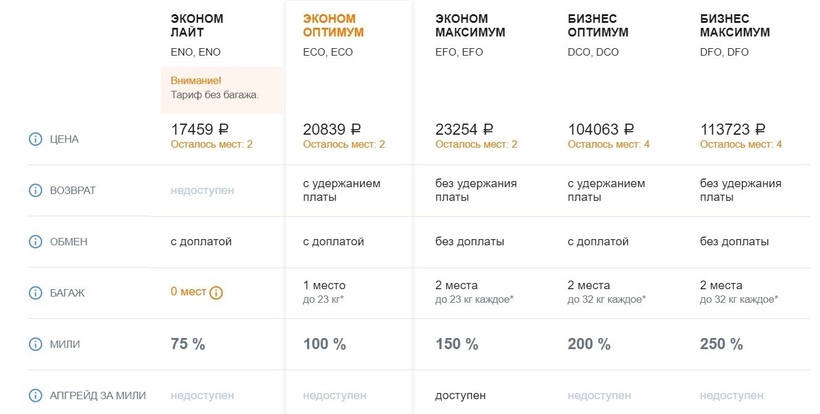Image resolution: width=820 pixels, height=414 pixels.
Task: Select the ЭКОНОМ ОПТИМУМ fare header
Action: pos(333,25)
